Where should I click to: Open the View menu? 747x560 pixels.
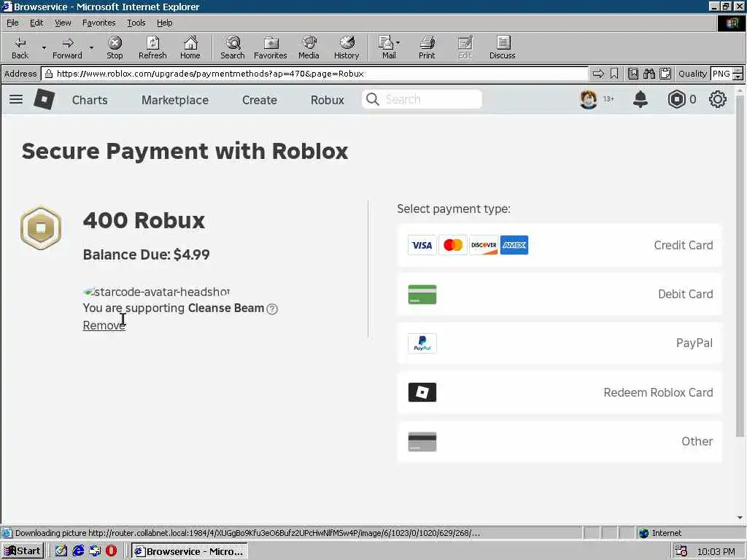(x=63, y=23)
